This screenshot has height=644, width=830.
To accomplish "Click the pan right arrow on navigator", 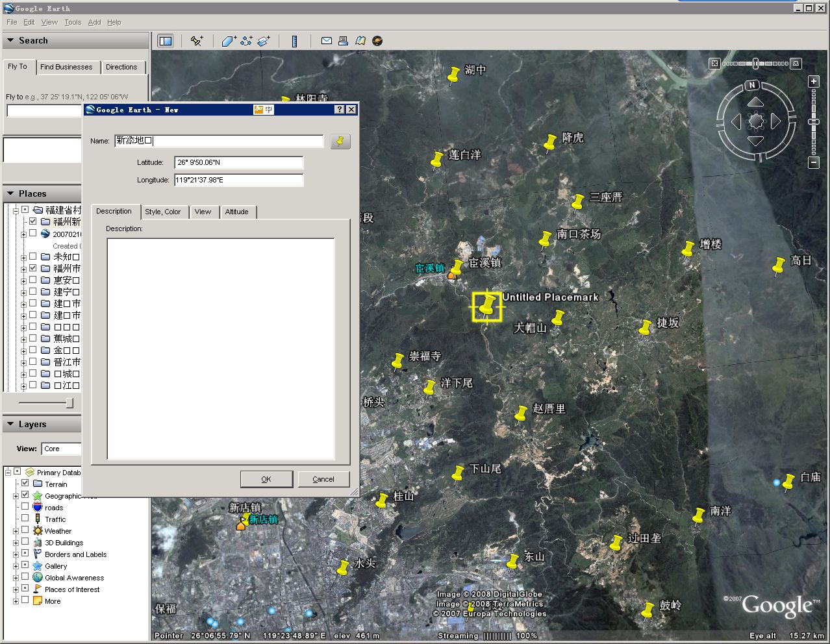I will pos(775,121).
